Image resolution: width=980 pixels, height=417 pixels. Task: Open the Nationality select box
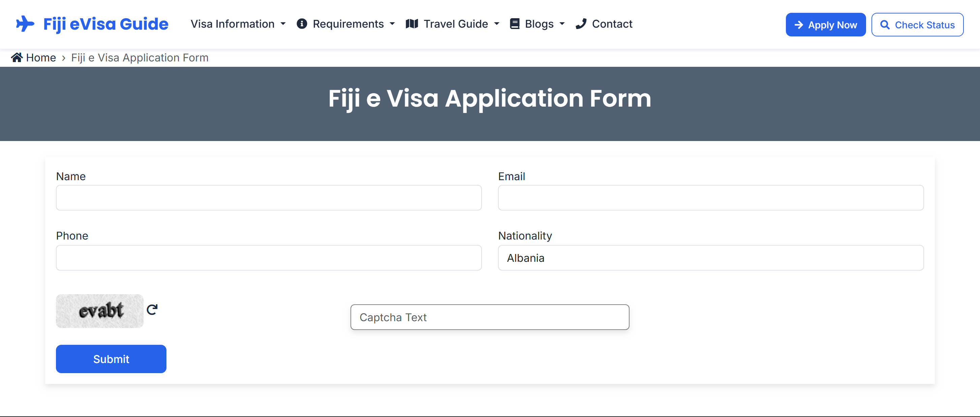(x=710, y=258)
